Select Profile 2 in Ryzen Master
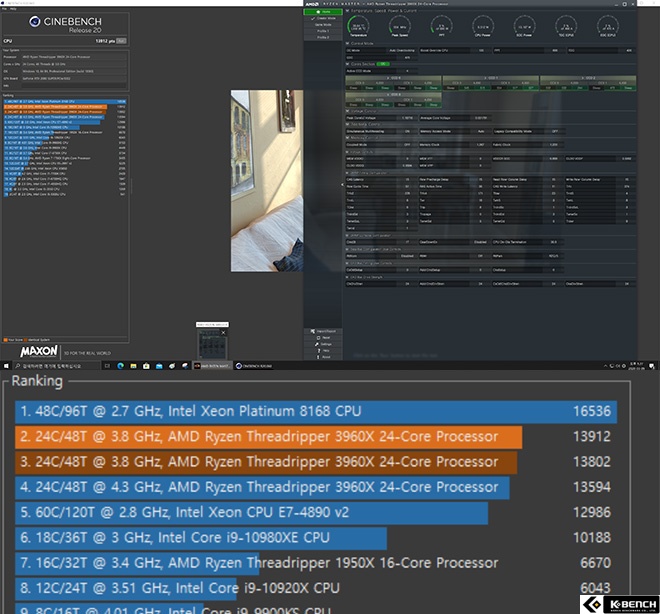Viewport: 660px width, 614px height. (x=323, y=37)
